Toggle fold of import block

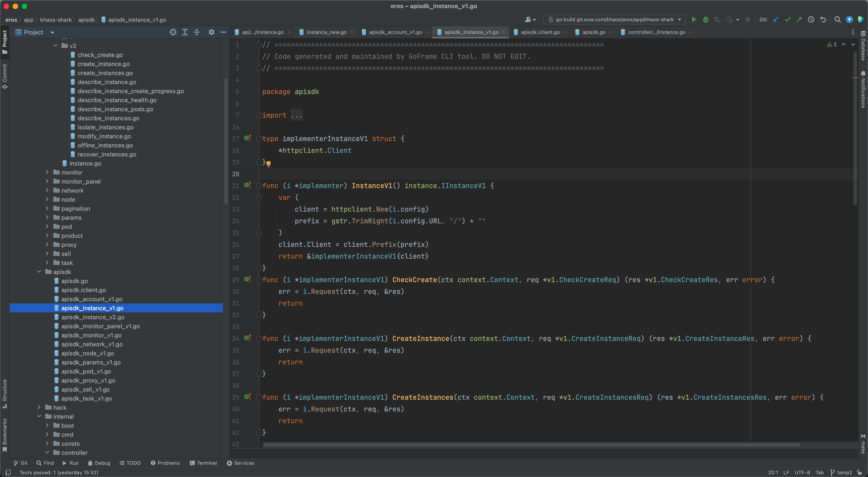coord(259,115)
